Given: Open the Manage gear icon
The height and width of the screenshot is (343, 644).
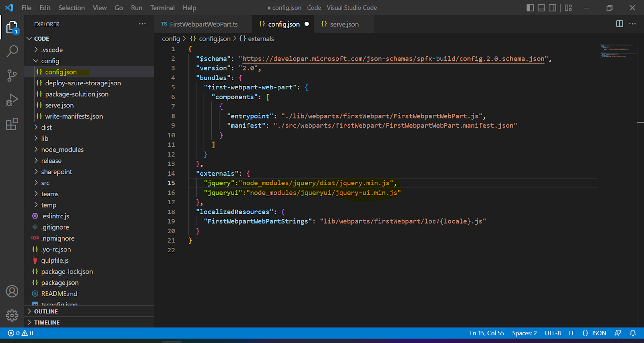Looking at the screenshot, I should (12, 315).
